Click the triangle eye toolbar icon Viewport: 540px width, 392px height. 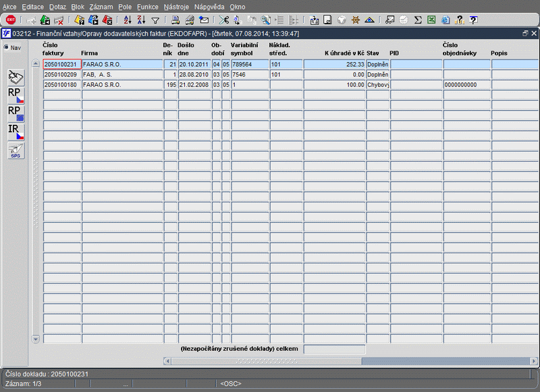[369, 20]
